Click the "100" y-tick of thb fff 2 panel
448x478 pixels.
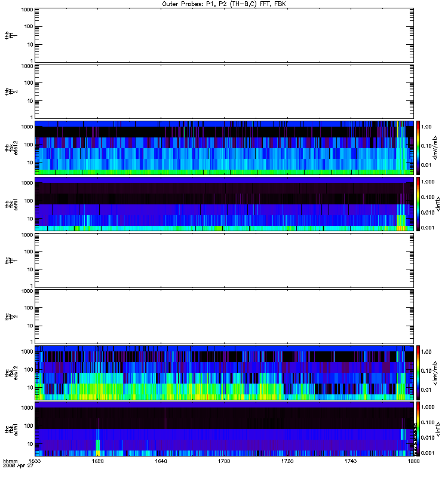tap(29, 83)
